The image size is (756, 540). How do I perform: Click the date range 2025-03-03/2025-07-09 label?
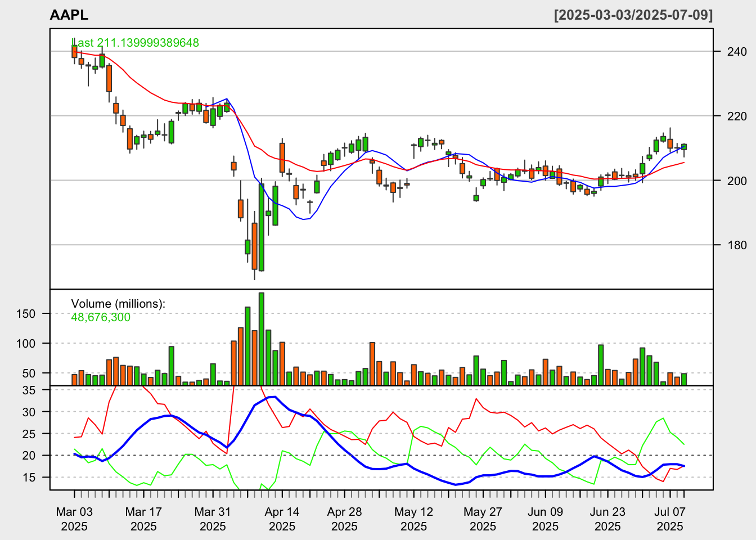click(633, 15)
